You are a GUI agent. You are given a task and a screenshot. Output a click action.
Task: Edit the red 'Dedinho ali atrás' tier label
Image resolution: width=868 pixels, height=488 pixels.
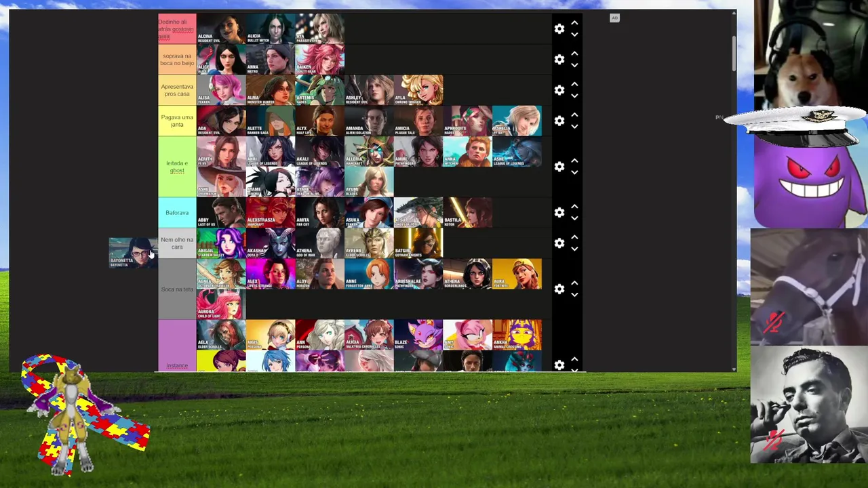point(177,29)
